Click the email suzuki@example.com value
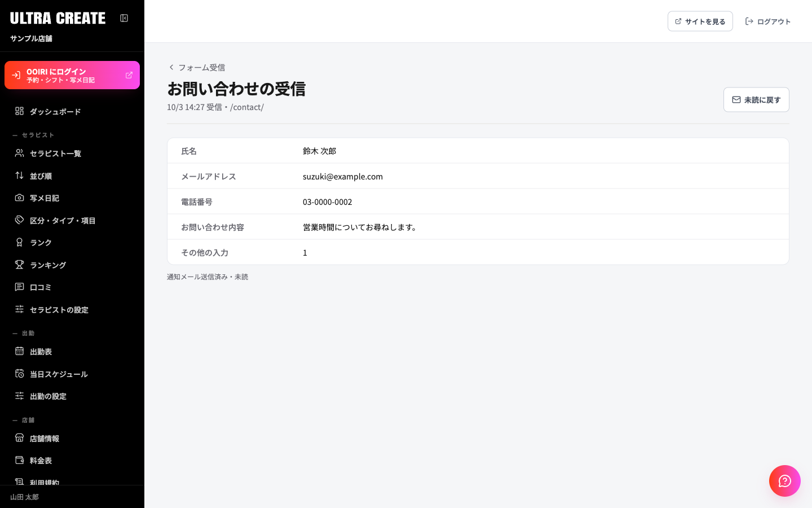 (x=343, y=176)
